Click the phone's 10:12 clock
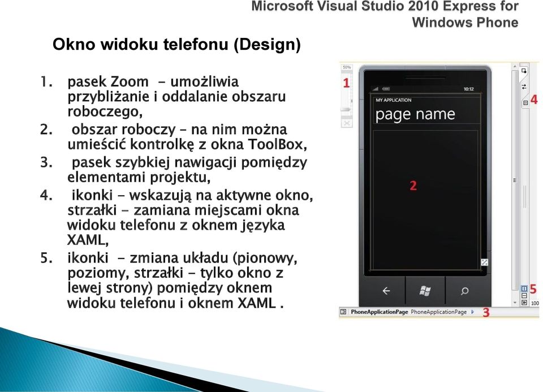Viewport: 543px width, 392px height. tap(468, 89)
